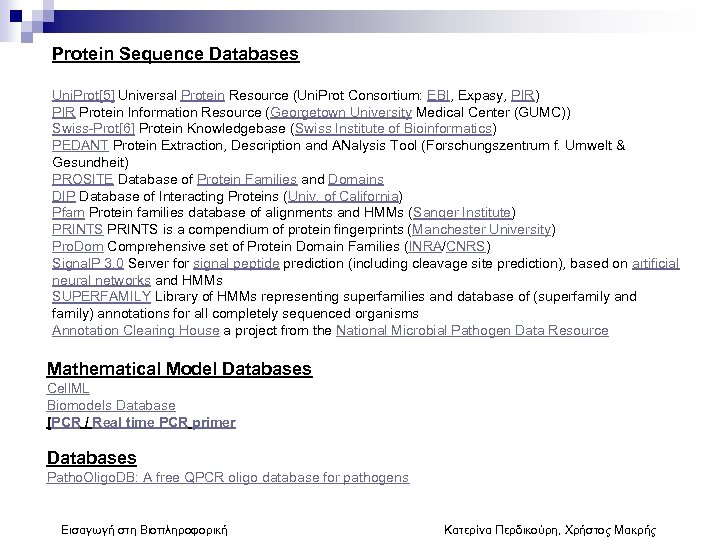
Task: Open PCR / Real time PCR primer link
Action: coord(142,422)
